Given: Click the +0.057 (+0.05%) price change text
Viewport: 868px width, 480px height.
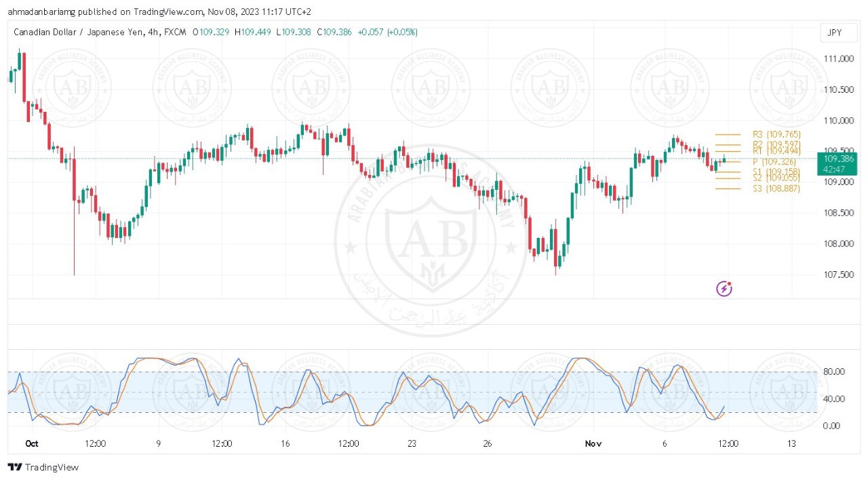Looking at the screenshot, I should [x=388, y=32].
